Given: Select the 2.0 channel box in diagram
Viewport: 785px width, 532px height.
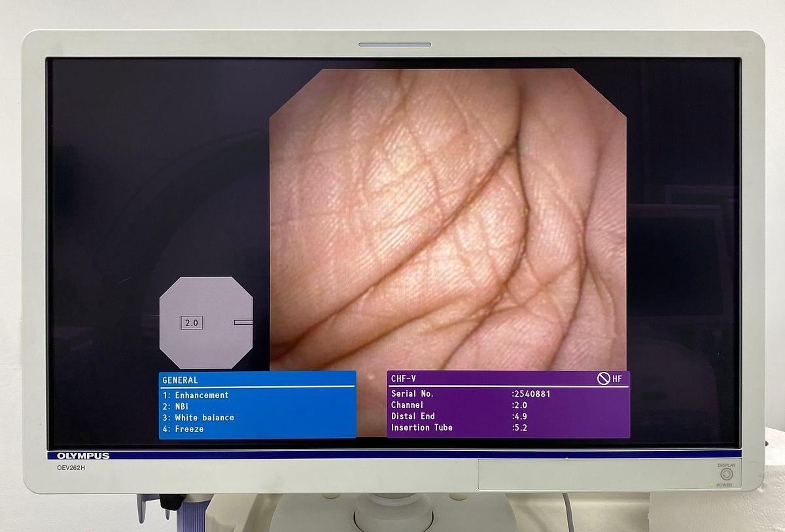Looking at the screenshot, I should tap(192, 322).
